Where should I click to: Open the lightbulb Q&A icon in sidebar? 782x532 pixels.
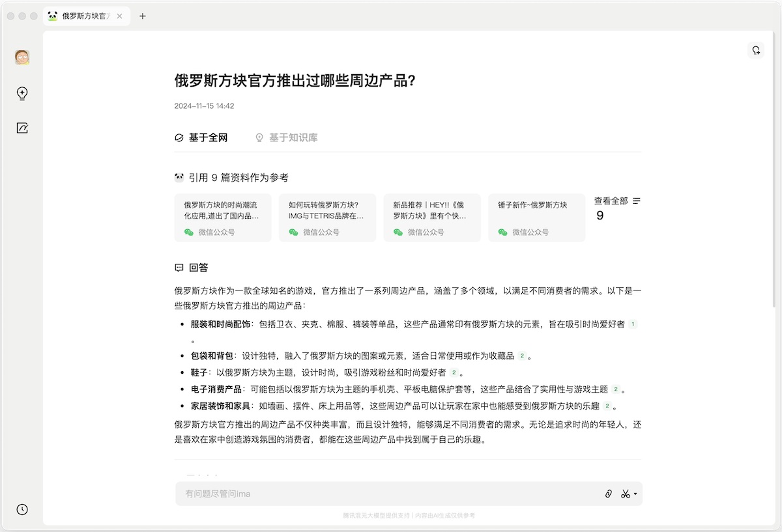click(22, 94)
